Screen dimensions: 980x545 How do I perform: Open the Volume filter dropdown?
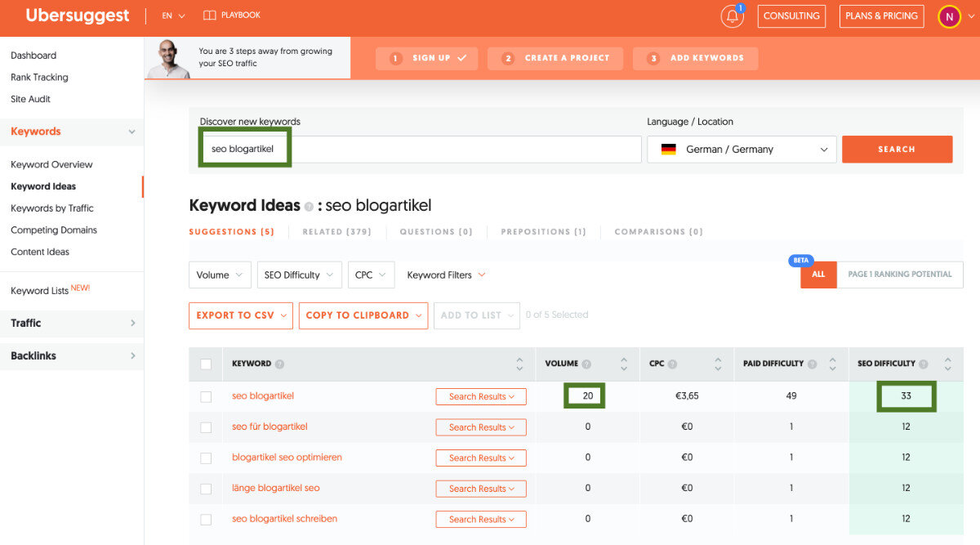point(220,275)
